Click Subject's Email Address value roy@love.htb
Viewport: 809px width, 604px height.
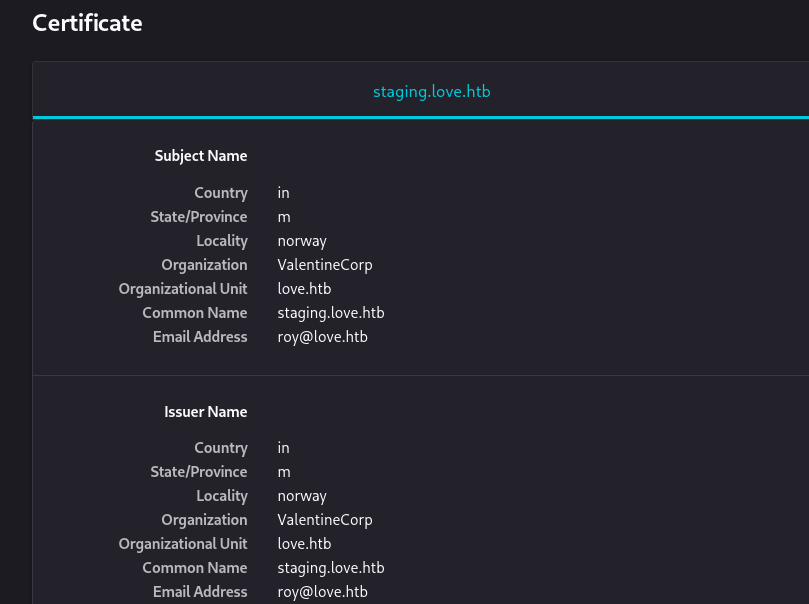[x=322, y=337]
